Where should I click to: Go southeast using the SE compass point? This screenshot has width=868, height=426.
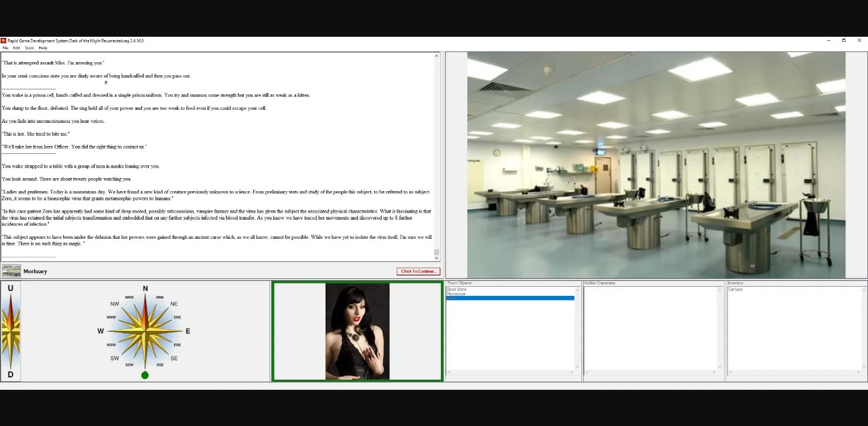point(174,358)
